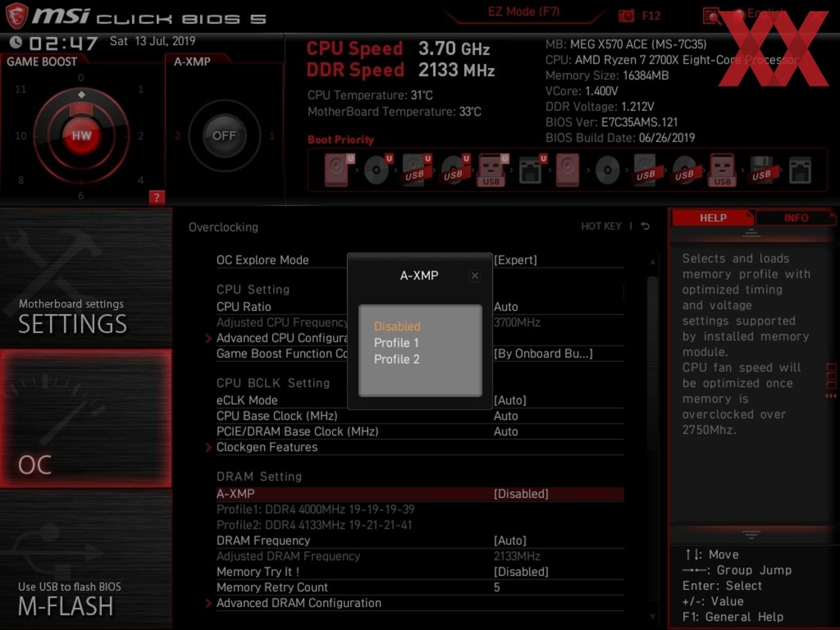Click the CPU Ratio Auto value field

(x=505, y=307)
